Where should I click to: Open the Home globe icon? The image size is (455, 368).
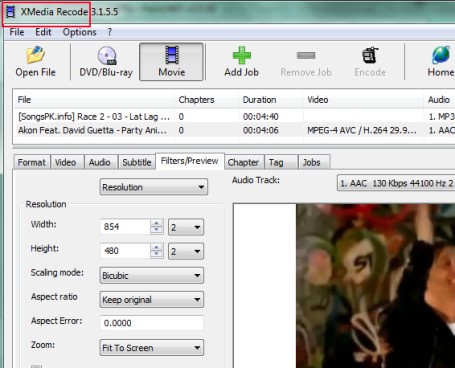tap(441, 55)
